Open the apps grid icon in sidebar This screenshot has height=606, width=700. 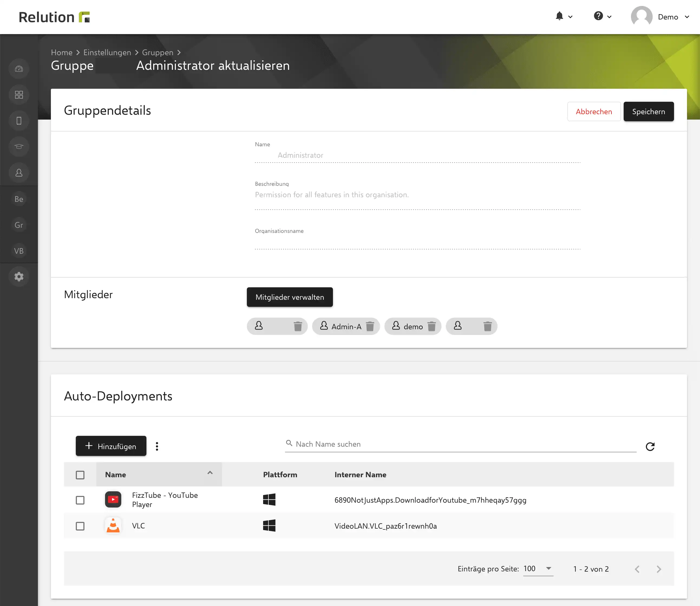(19, 95)
